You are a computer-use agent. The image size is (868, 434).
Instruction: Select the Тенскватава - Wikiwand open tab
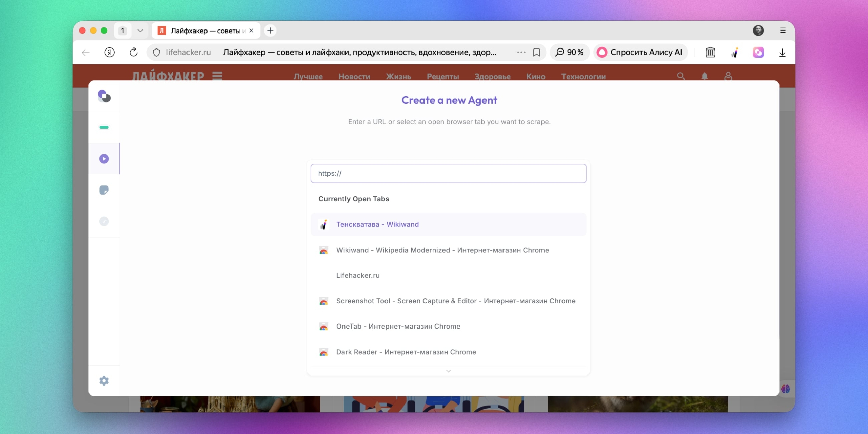pyautogui.click(x=448, y=224)
